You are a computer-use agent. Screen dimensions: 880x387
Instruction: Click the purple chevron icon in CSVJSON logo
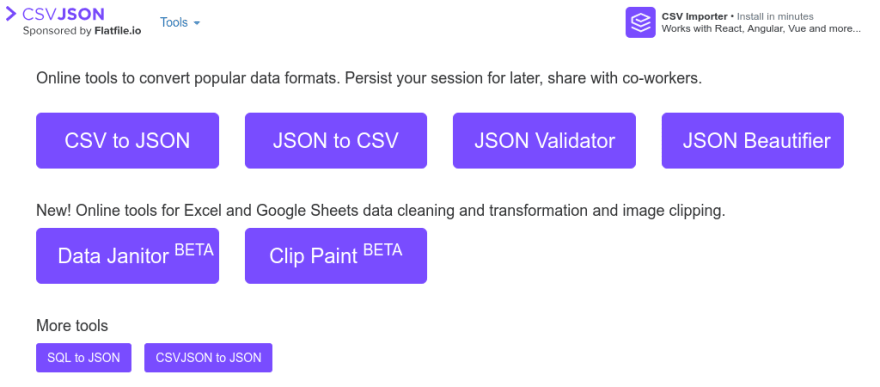pyautogui.click(x=11, y=13)
